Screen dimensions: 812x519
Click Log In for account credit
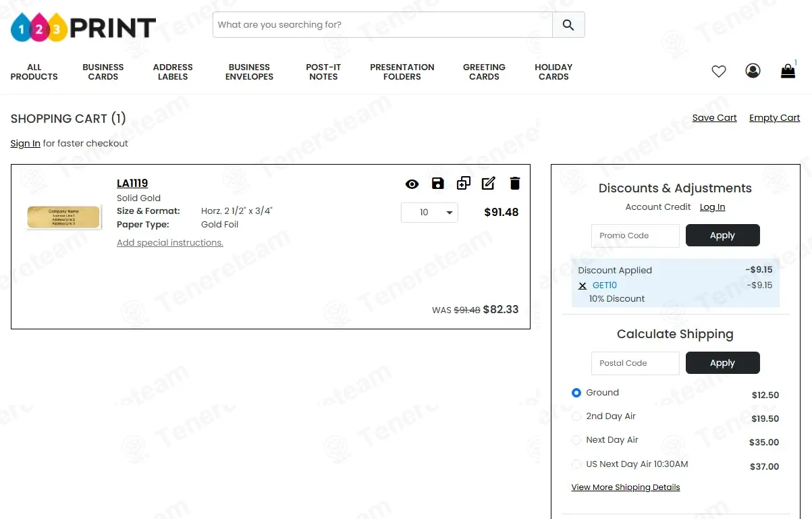[712, 207]
